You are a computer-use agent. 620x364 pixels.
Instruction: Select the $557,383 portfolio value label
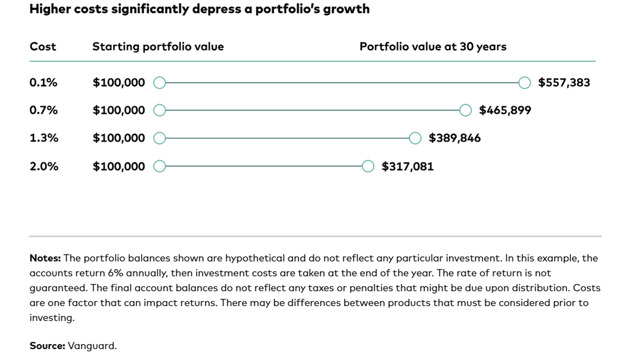(564, 83)
